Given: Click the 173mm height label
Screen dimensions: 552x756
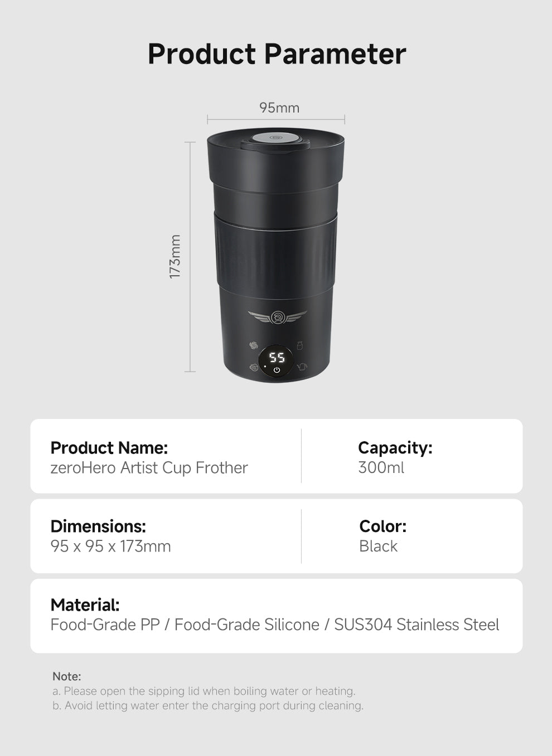Looking at the screenshot, I should tap(175, 256).
